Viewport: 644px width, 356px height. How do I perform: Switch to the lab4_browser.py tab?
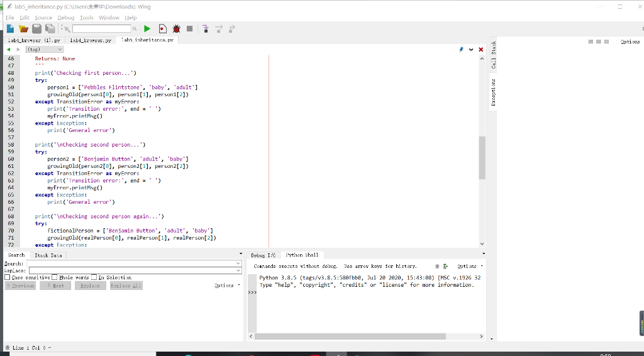point(91,40)
